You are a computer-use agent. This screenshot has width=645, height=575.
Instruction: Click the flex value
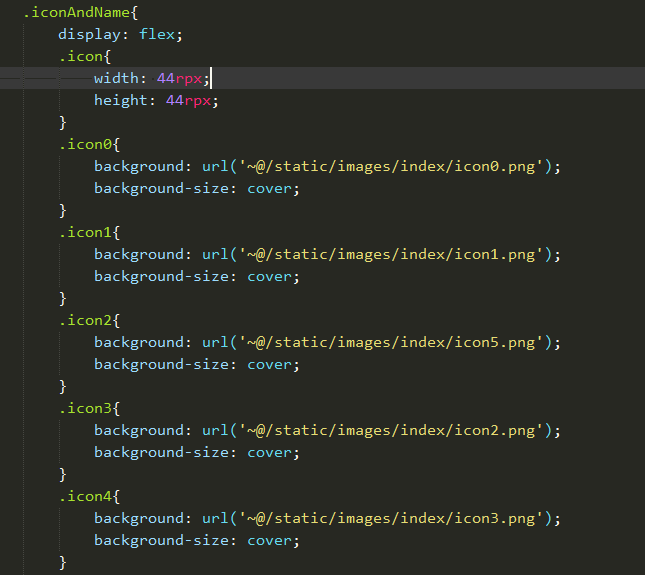pos(157,35)
